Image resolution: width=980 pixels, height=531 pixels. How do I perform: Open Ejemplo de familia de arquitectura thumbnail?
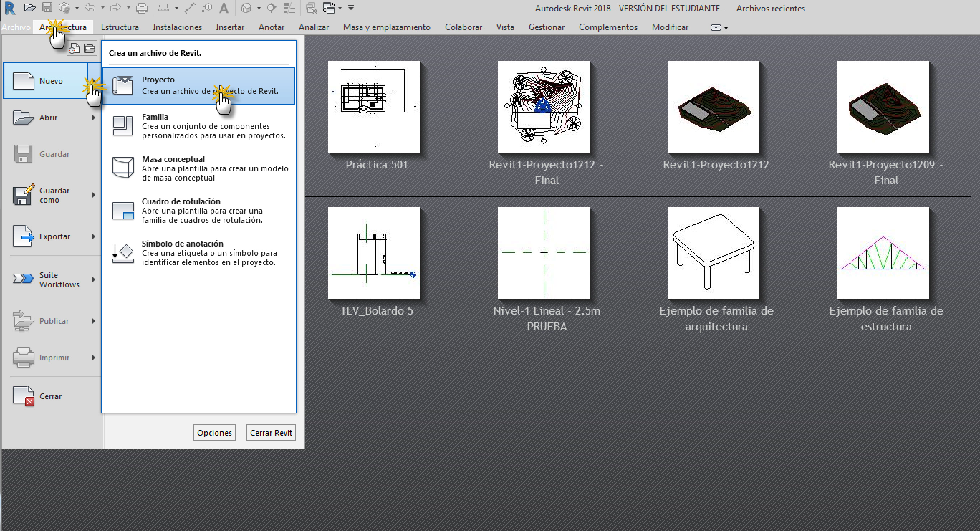(x=714, y=253)
